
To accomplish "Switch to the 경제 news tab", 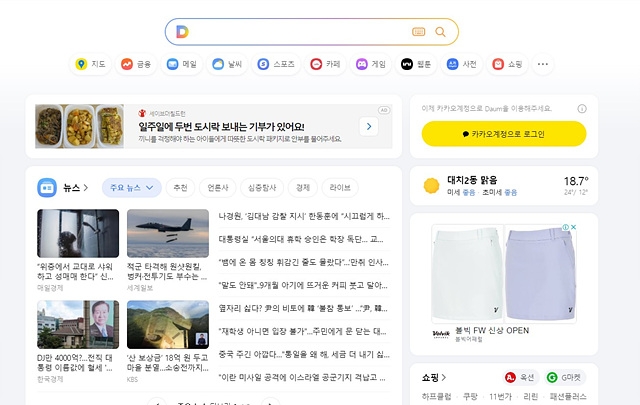I will [x=302, y=187].
